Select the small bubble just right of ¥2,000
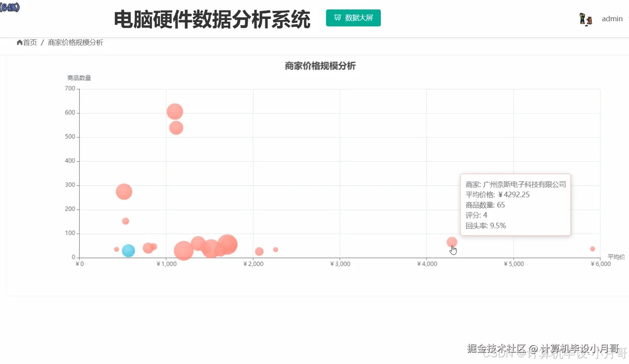The width and height of the screenshot is (629, 364). click(259, 251)
